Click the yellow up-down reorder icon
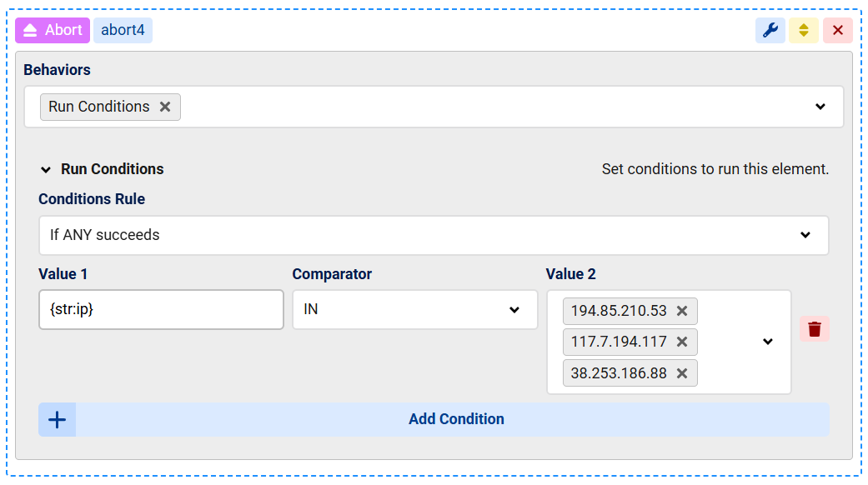Viewport: 868px width, 485px height. [x=803, y=31]
